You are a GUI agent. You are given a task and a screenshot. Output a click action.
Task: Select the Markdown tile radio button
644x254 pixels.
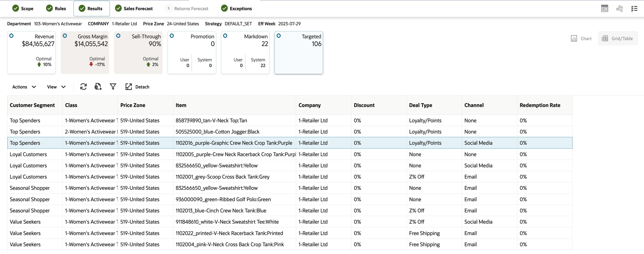[x=225, y=36]
